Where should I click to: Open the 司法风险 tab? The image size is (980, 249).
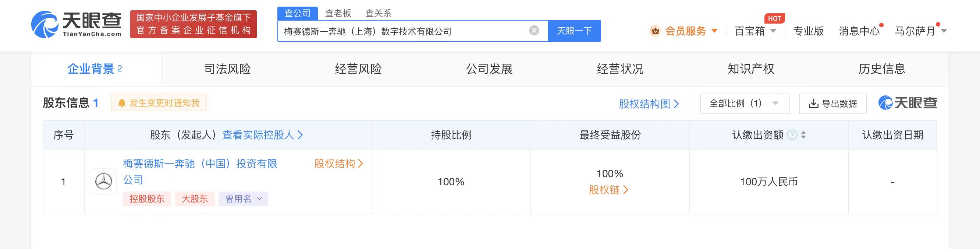click(x=227, y=69)
